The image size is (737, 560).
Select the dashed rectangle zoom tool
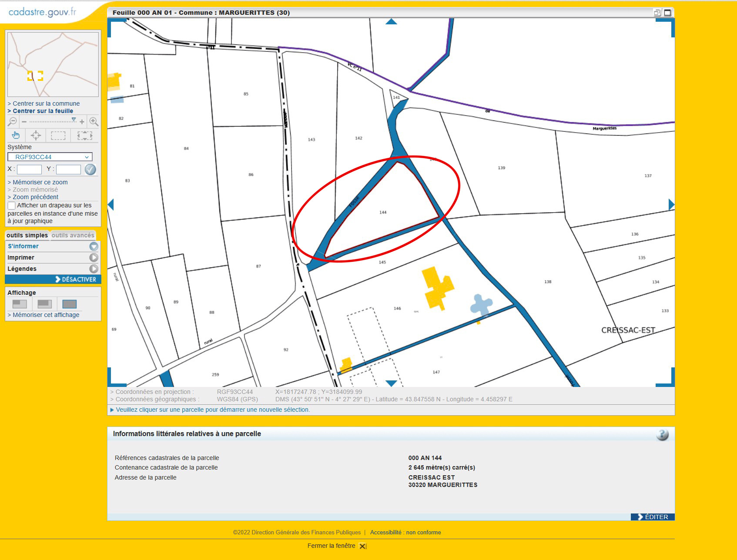coord(58,136)
